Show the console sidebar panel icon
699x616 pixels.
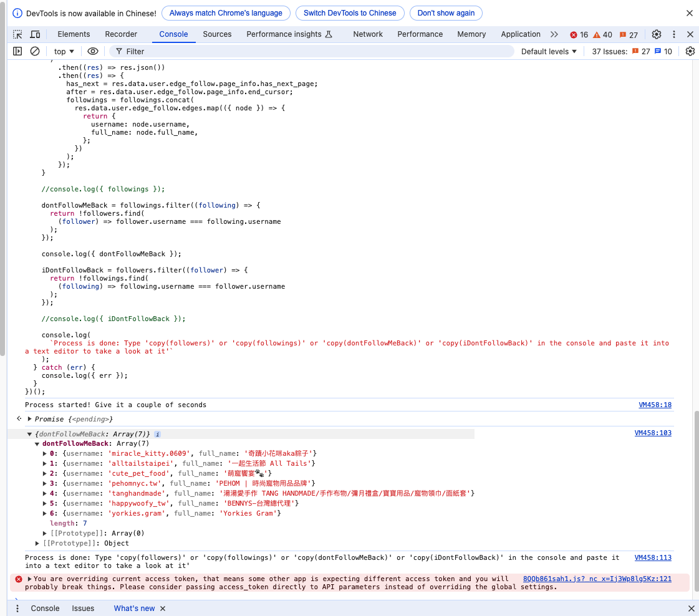(x=17, y=51)
